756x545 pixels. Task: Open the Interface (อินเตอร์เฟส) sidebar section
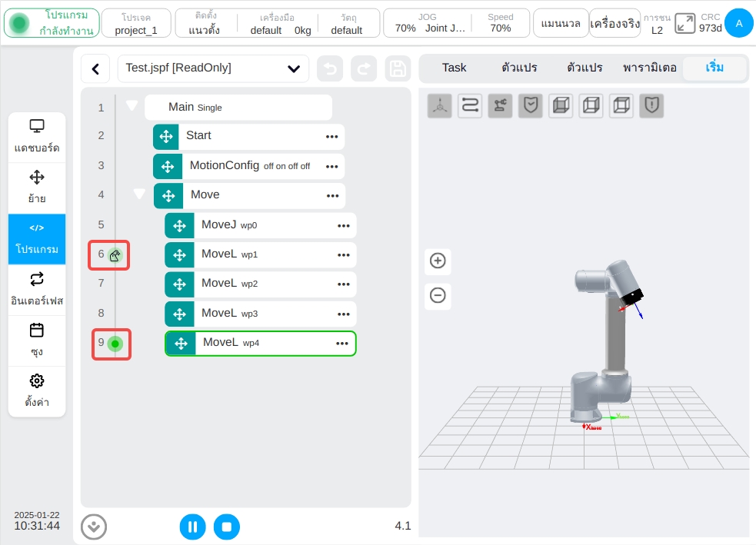tap(37, 290)
